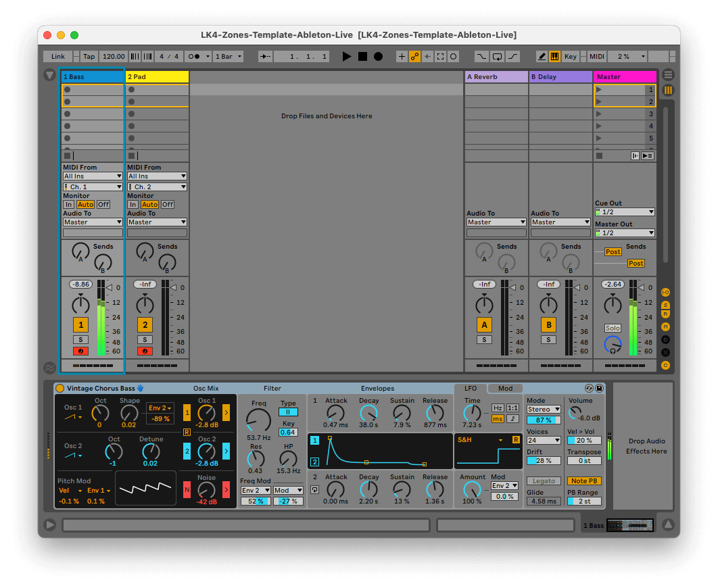Click the Stop transport button
This screenshot has width=718, height=588.
click(x=362, y=56)
